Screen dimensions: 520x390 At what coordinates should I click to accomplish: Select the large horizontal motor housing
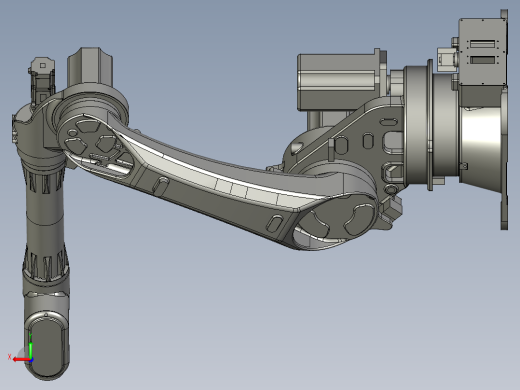[x=338, y=82]
